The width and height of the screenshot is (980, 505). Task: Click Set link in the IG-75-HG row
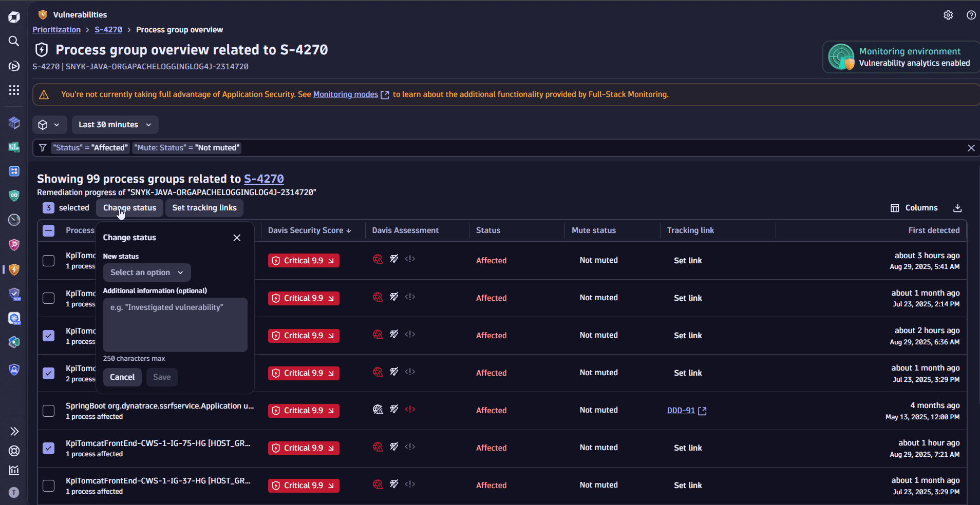(688, 448)
